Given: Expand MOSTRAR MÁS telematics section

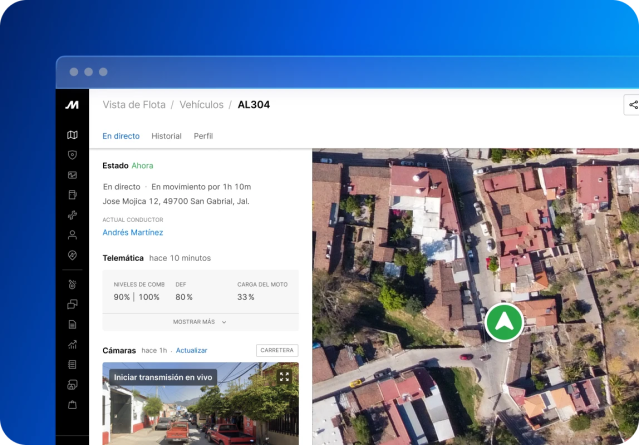Looking at the screenshot, I should pyautogui.click(x=200, y=322).
